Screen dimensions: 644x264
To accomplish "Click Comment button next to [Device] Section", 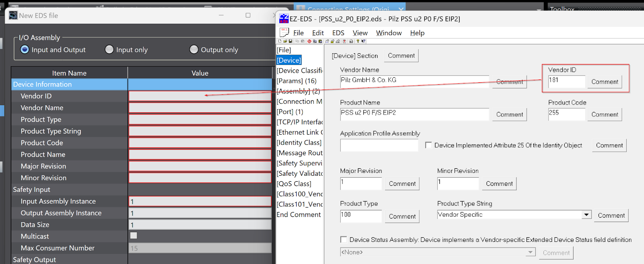I will [x=401, y=56].
